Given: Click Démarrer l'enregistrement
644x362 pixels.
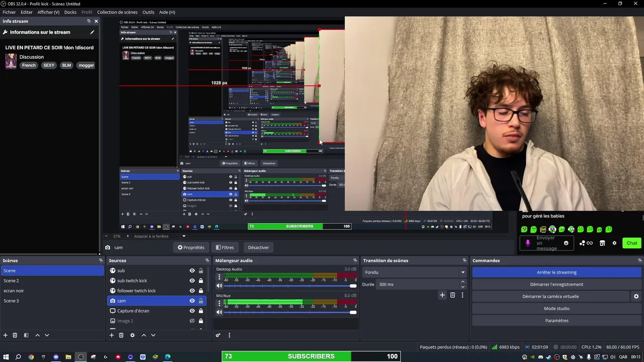Looking at the screenshot, I should click(x=556, y=285).
